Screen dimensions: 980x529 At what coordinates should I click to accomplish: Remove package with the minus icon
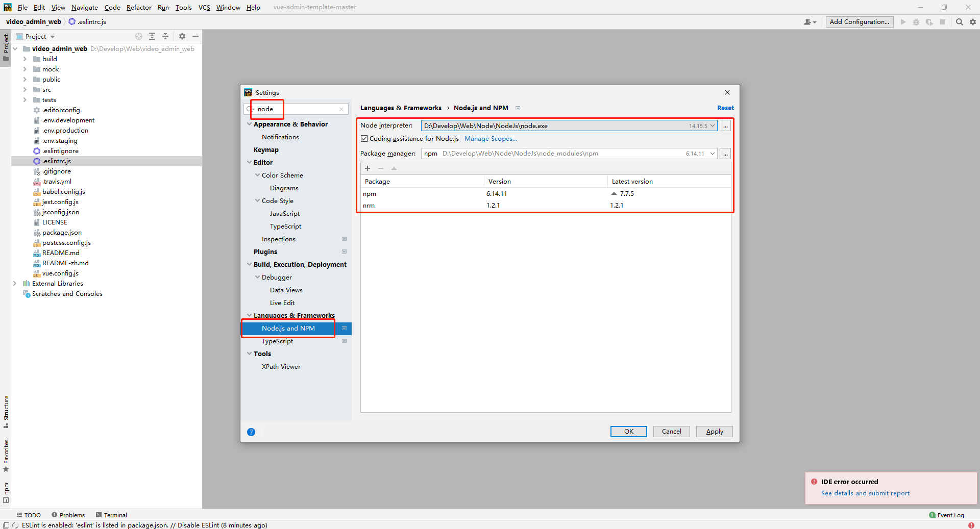(x=381, y=168)
